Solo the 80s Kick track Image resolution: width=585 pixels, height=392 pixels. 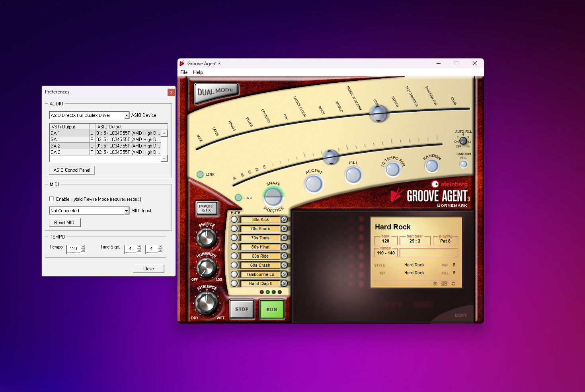[284, 219]
